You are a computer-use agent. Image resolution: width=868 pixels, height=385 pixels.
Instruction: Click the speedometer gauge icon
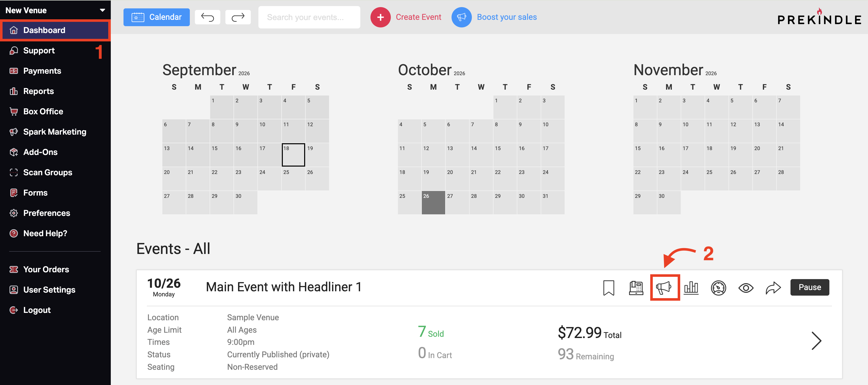718,288
